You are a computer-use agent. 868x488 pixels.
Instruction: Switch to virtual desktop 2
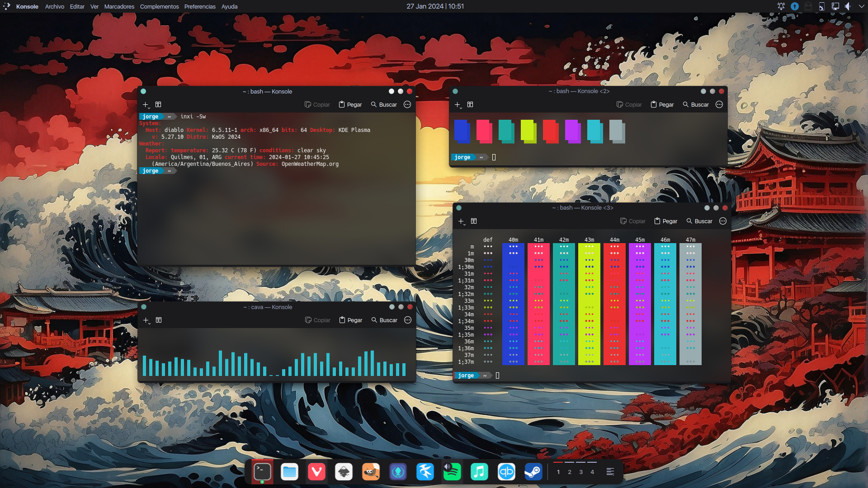[x=570, y=472]
